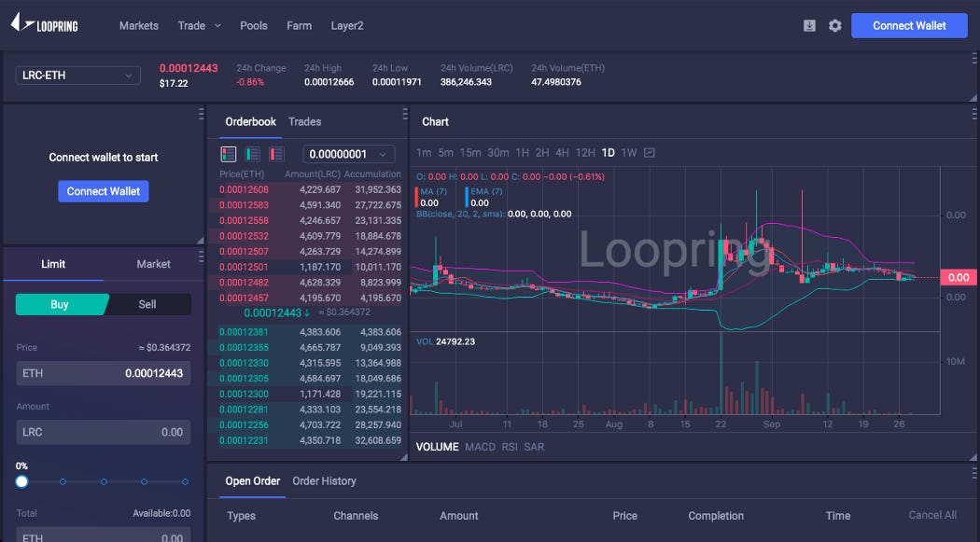Select the 2H chart interval

(542, 153)
